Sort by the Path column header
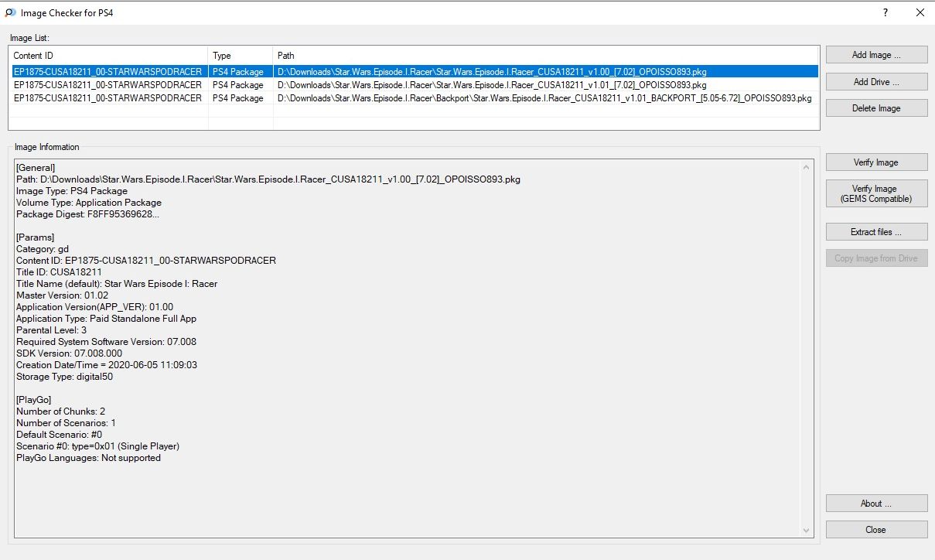This screenshot has width=935, height=560. tap(546, 56)
